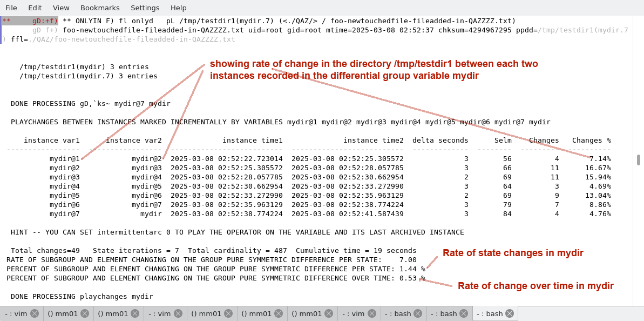Close the first vim tab using its X icon
This screenshot has height=321, width=644.
coord(35,313)
